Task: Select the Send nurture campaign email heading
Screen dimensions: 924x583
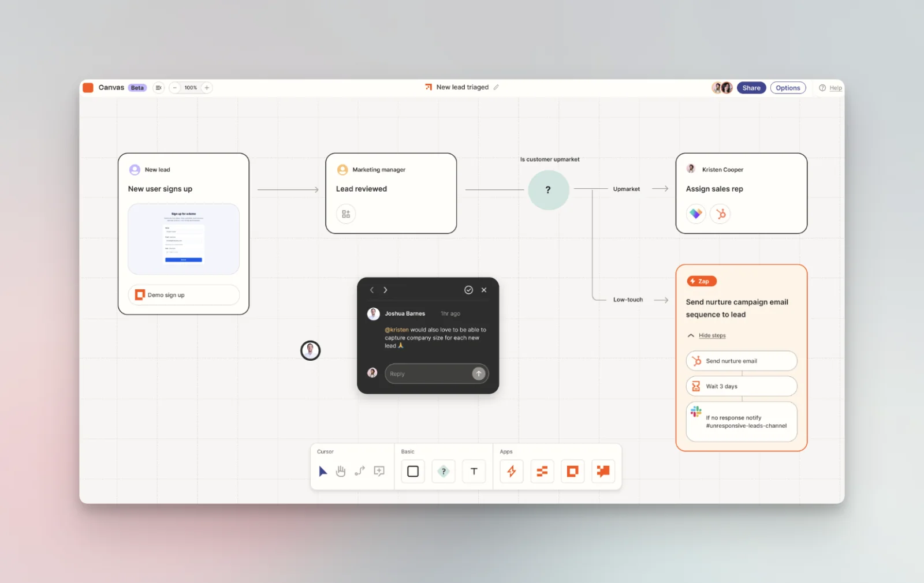Action: tap(737, 308)
